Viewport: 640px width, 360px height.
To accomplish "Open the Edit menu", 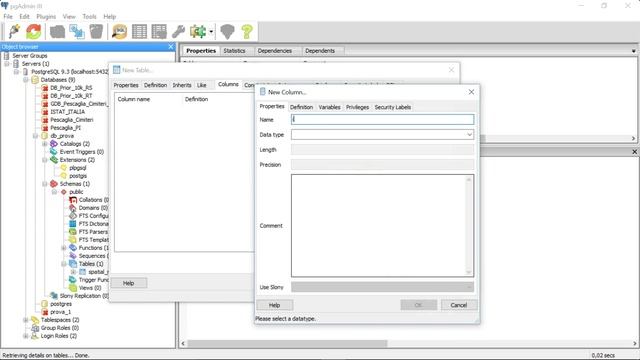I will [24, 16].
